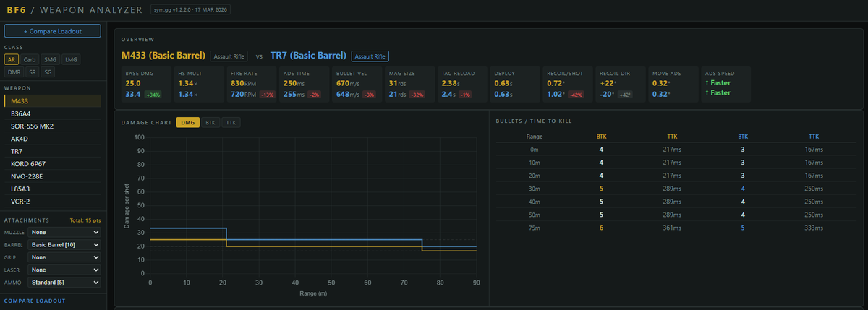Click the +34% base damage badge

153,95
